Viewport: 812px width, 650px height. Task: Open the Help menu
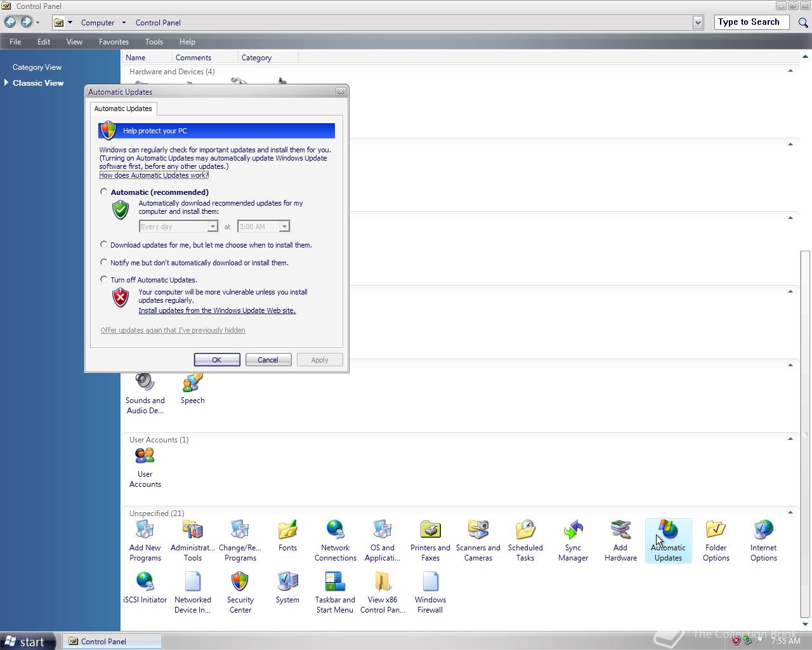[x=187, y=41]
